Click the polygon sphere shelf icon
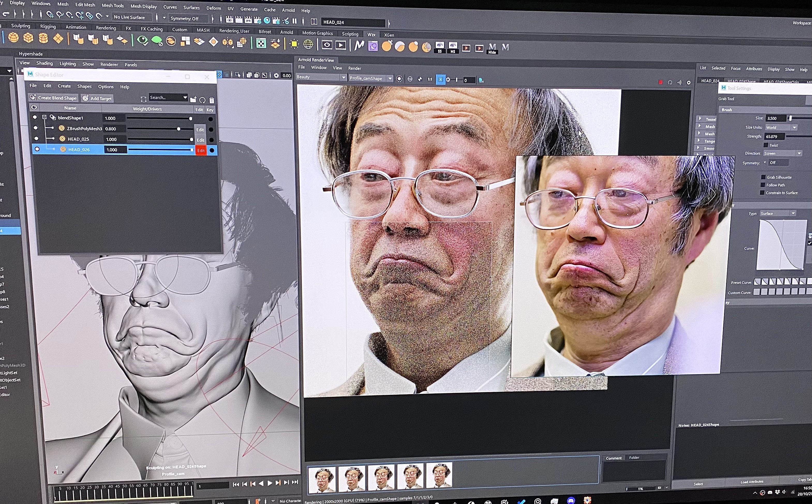The height and width of the screenshot is (504, 812). 13,37
